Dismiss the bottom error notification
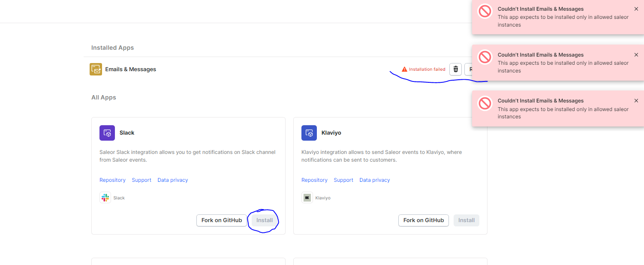The height and width of the screenshot is (265, 644). [x=636, y=100]
